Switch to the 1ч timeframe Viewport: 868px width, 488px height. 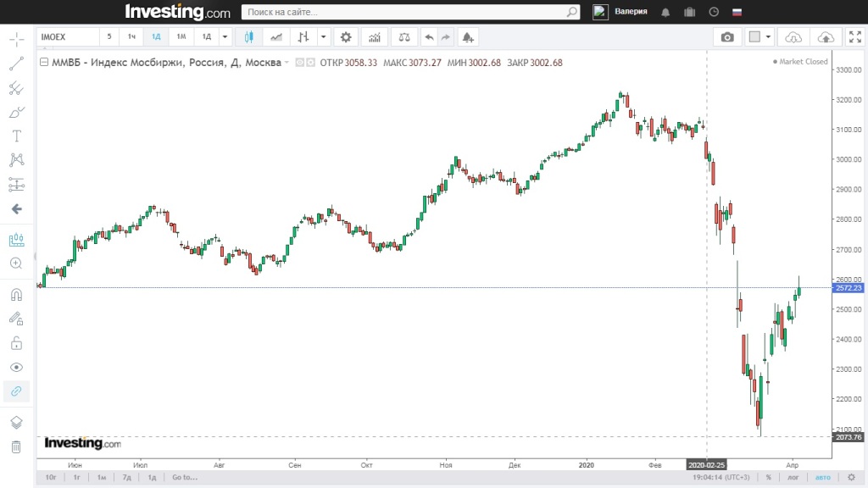pos(132,37)
